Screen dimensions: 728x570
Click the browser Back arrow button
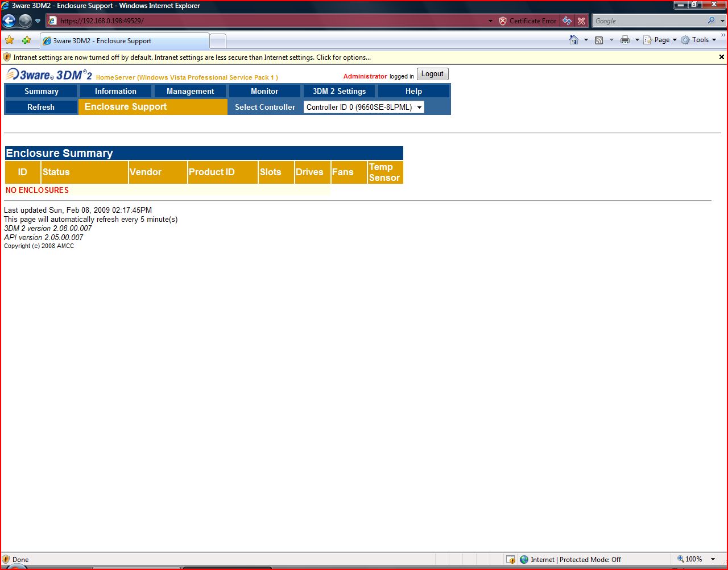(9, 21)
